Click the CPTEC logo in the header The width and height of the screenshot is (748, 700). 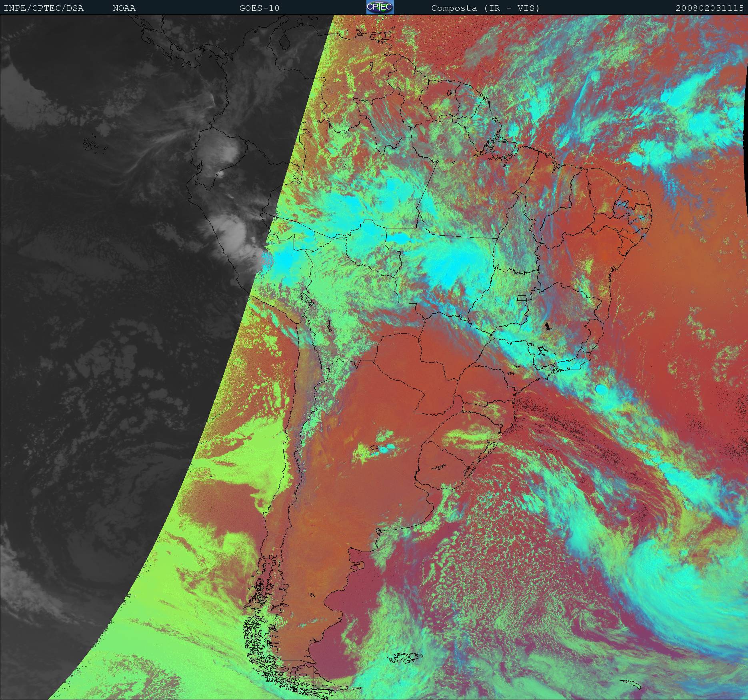[380, 7]
